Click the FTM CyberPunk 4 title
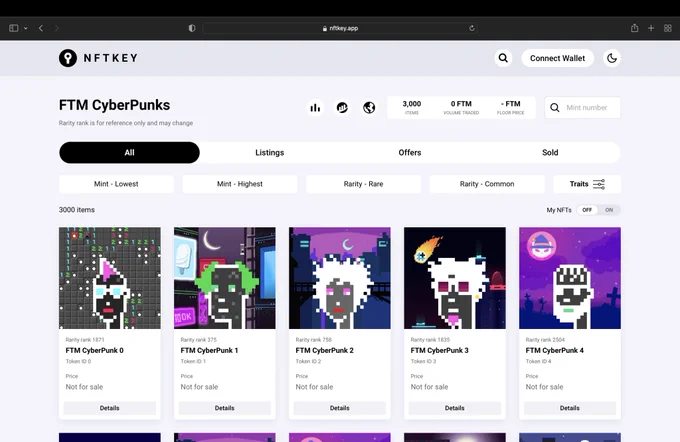This screenshot has width=680, height=442. pos(555,350)
